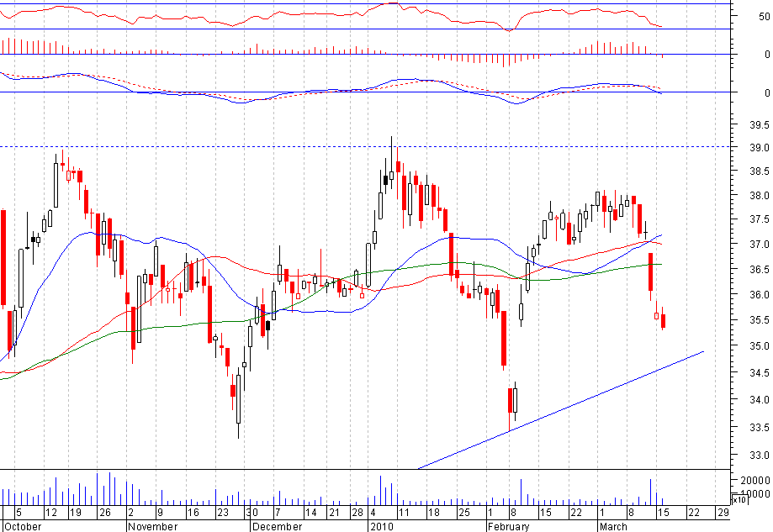Select the 36.5 price axis label
The width and height of the screenshot is (773, 532).
tap(760, 270)
